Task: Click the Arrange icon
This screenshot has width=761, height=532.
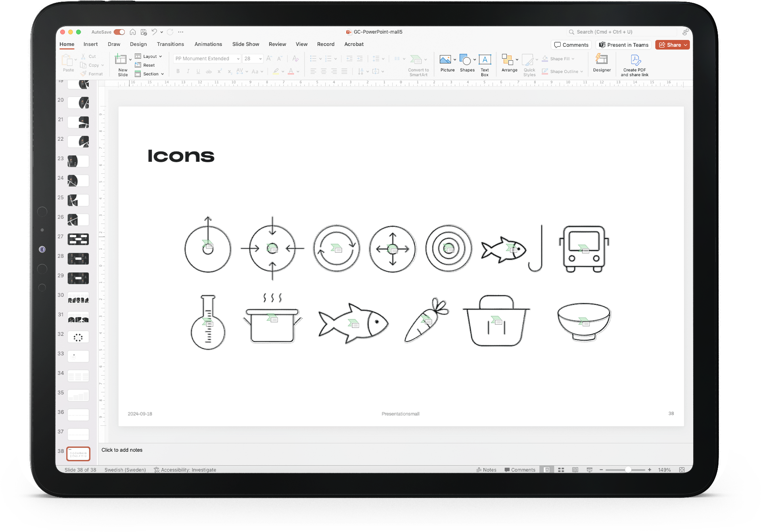Action: (507, 59)
